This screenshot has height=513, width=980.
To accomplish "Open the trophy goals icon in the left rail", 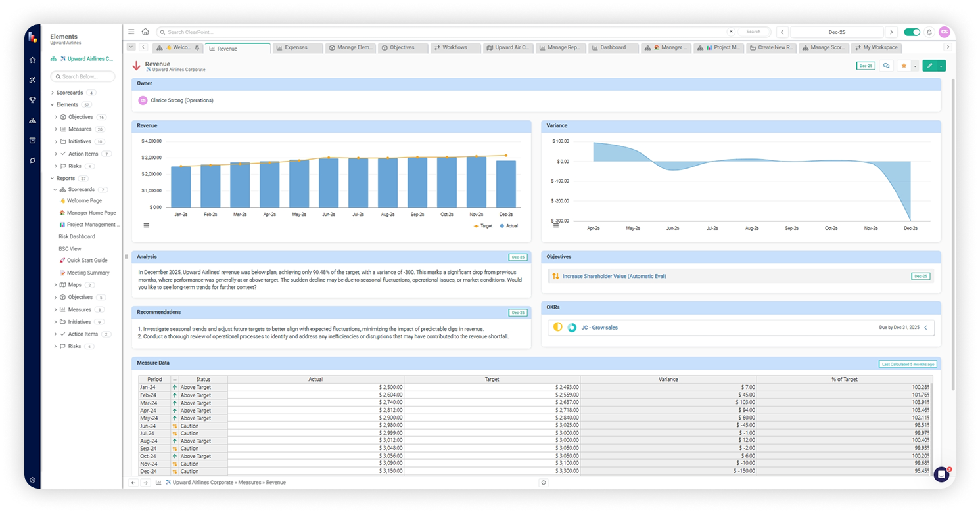I will click(32, 100).
